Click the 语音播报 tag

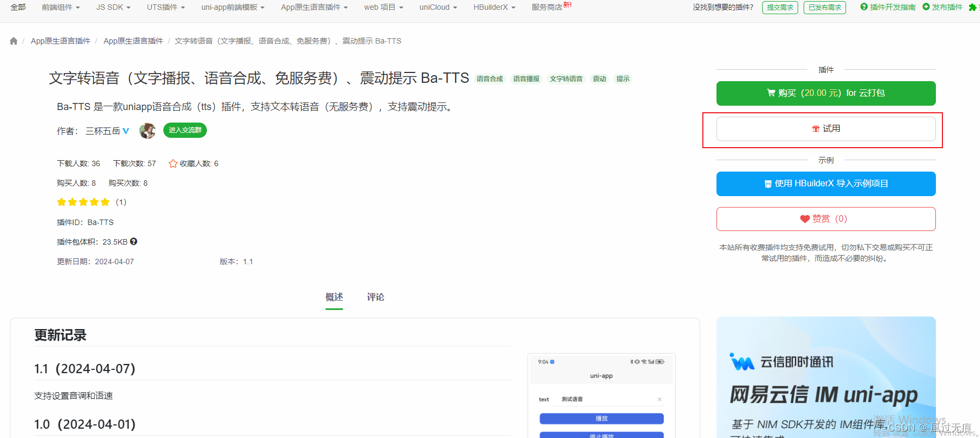[x=526, y=79]
